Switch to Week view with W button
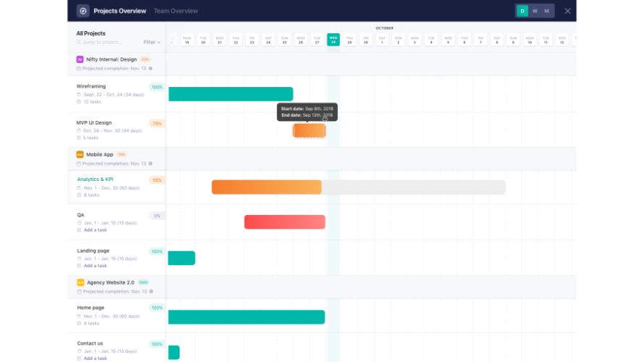 [x=535, y=11]
